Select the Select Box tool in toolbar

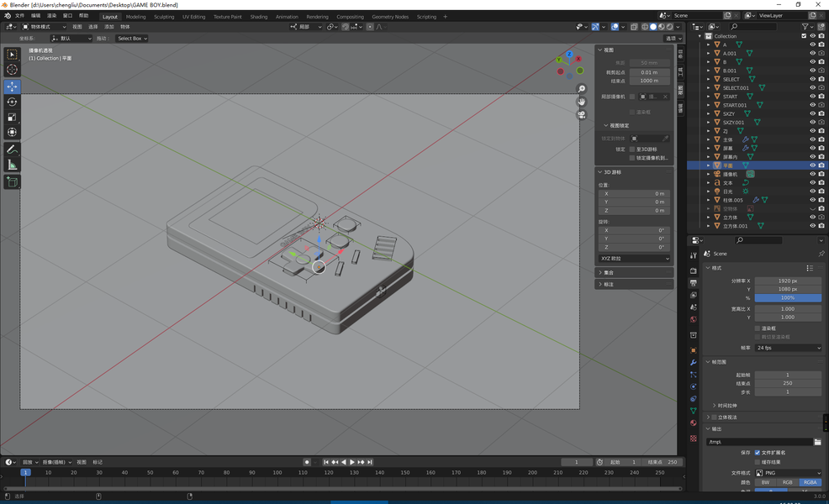(x=12, y=55)
